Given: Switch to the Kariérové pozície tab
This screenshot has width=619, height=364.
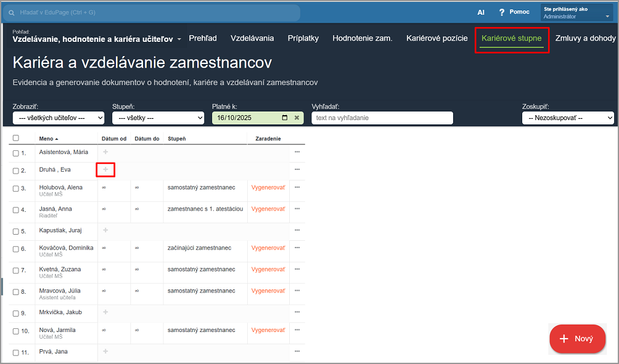Looking at the screenshot, I should (436, 38).
